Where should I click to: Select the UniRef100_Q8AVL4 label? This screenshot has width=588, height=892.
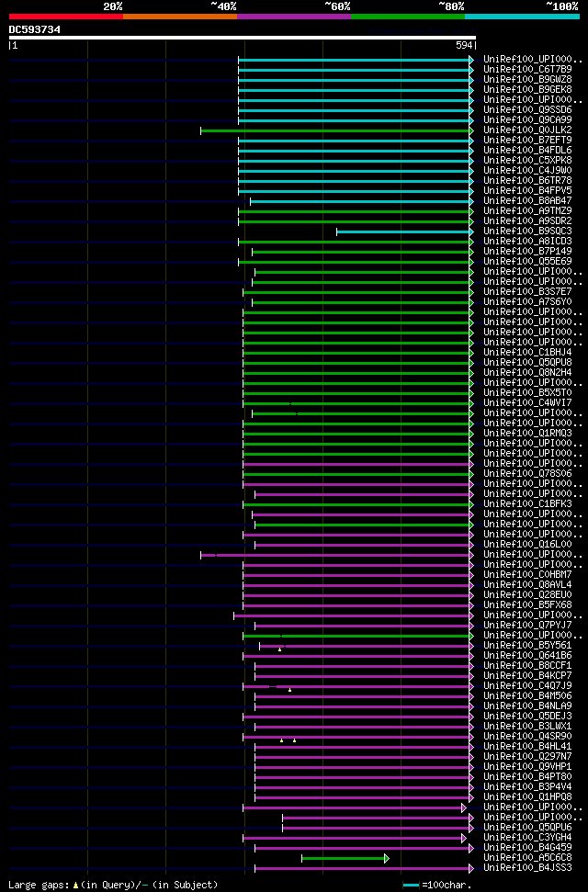point(527,585)
